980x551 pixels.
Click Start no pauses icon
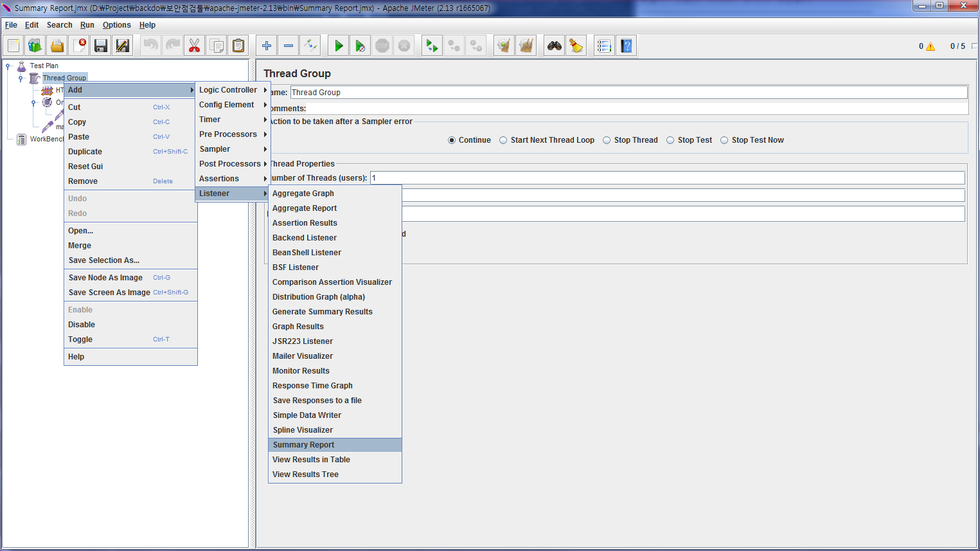coord(360,46)
